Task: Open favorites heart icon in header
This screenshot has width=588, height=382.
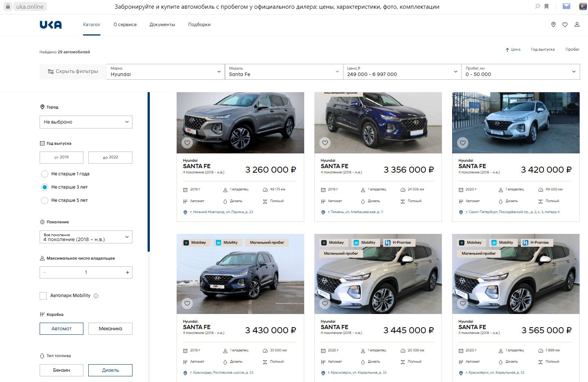Action: [x=565, y=25]
